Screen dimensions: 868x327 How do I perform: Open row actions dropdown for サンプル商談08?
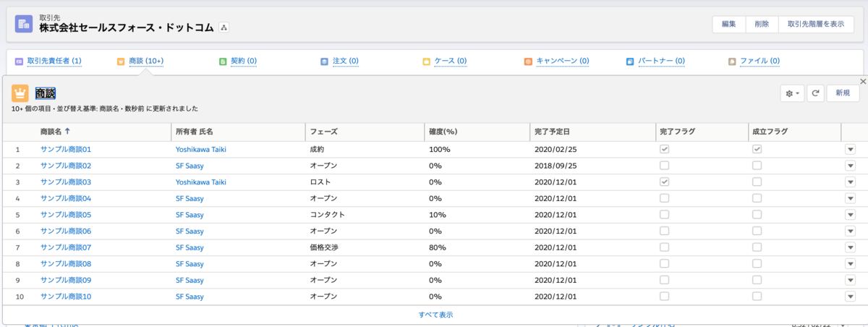[850, 264]
